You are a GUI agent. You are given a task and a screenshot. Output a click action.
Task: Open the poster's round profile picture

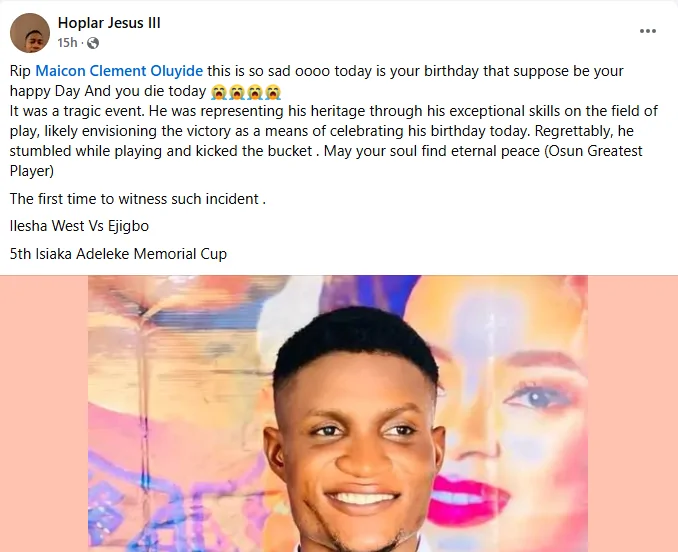pos(30,33)
